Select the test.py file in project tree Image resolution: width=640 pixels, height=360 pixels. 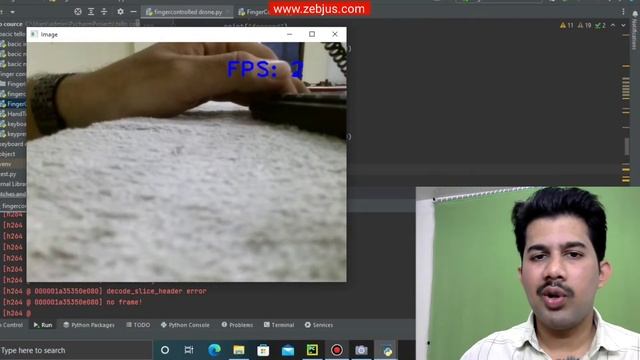click(8, 174)
